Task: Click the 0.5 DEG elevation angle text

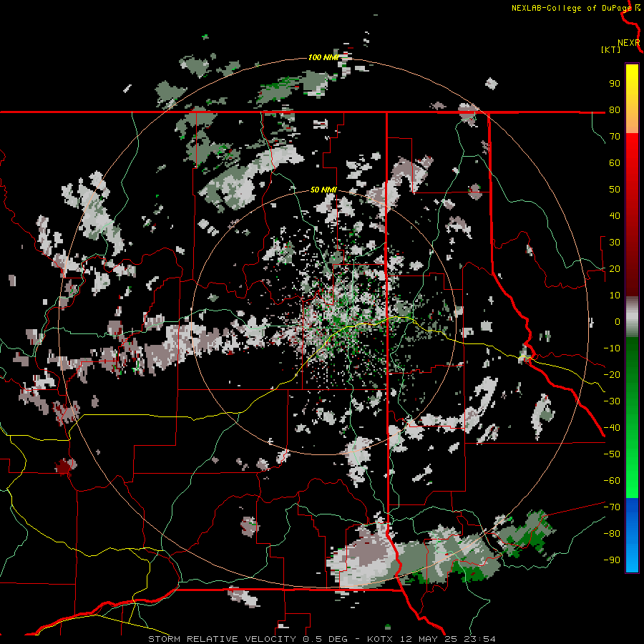Action: 325,639
